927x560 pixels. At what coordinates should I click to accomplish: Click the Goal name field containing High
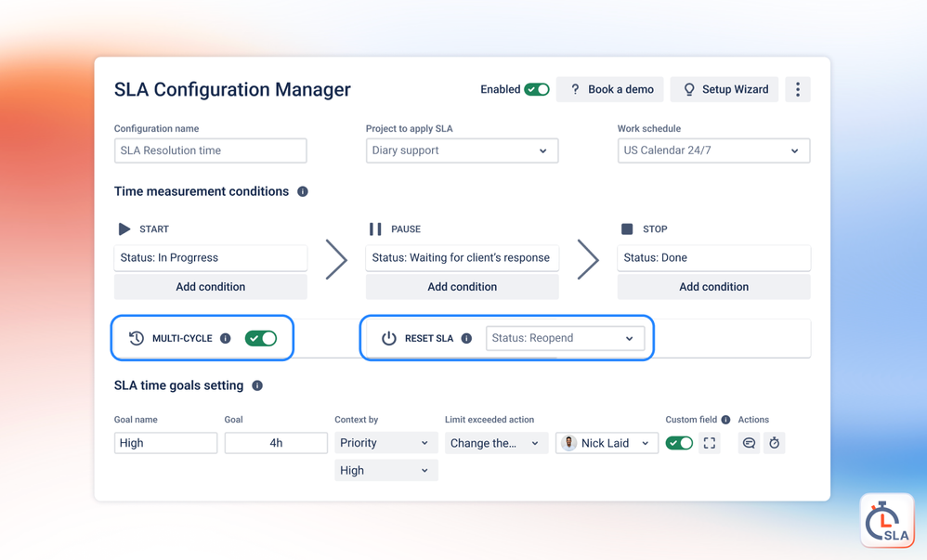[x=165, y=443]
